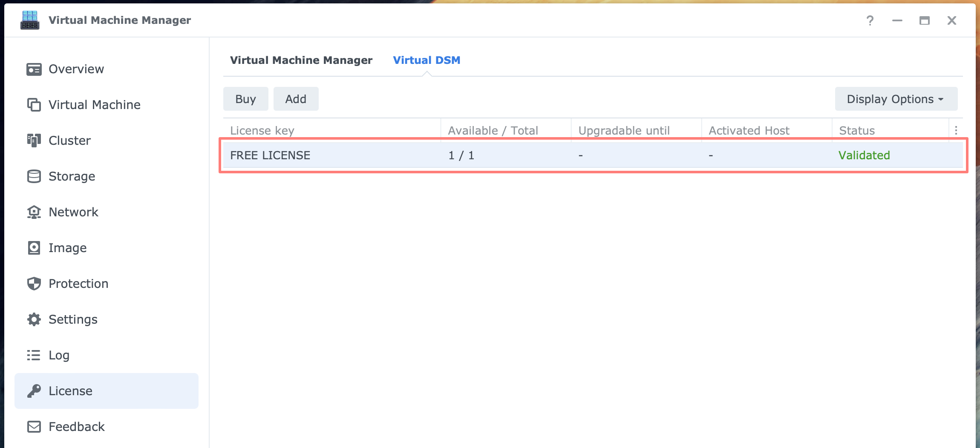Maximize the Virtual Machine Manager window

(925, 20)
